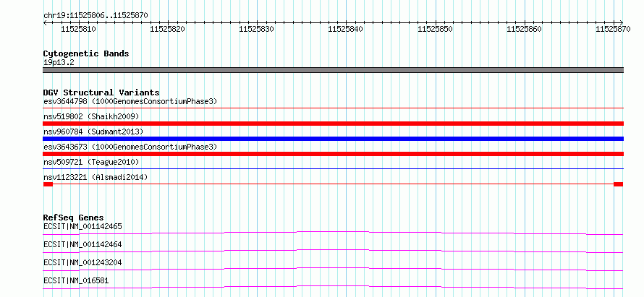Image resolution: width=644 pixels, height=297 pixels.
Task: Click ruler position 11525810
Action: coord(78,29)
